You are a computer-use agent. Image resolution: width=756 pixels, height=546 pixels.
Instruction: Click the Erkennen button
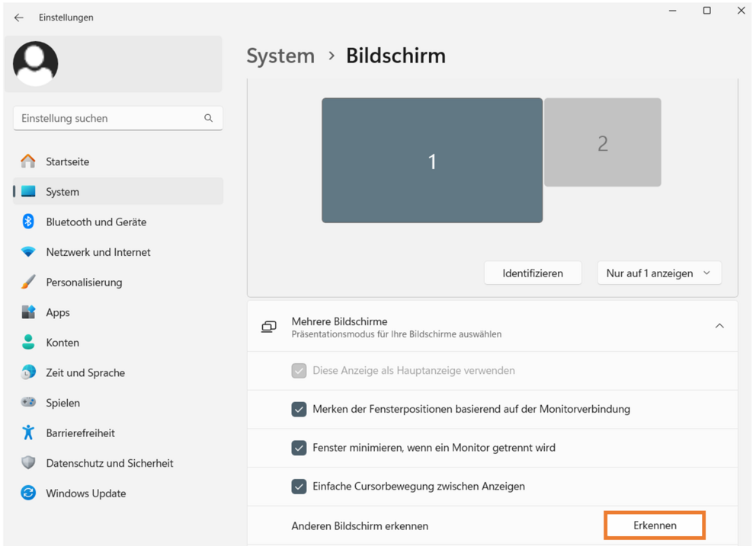click(x=655, y=525)
